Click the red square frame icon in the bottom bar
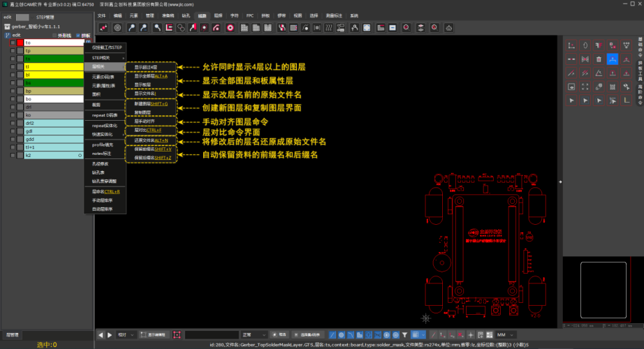The width and height of the screenshot is (644, 349). (177, 335)
